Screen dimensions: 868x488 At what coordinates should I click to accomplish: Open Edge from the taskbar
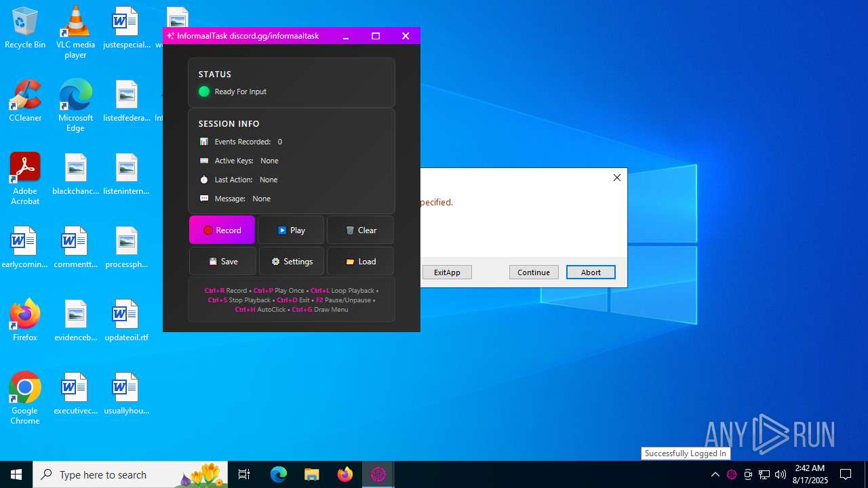point(279,474)
